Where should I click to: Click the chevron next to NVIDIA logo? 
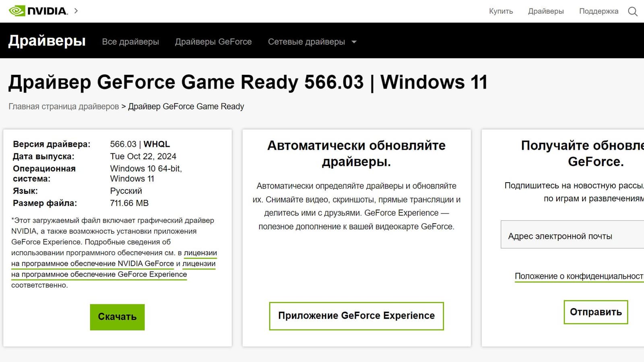(76, 10)
